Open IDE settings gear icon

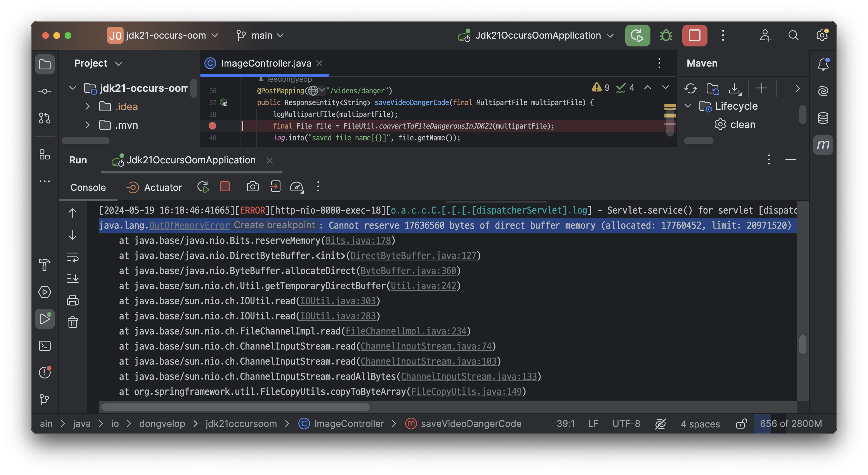pos(822,36)
